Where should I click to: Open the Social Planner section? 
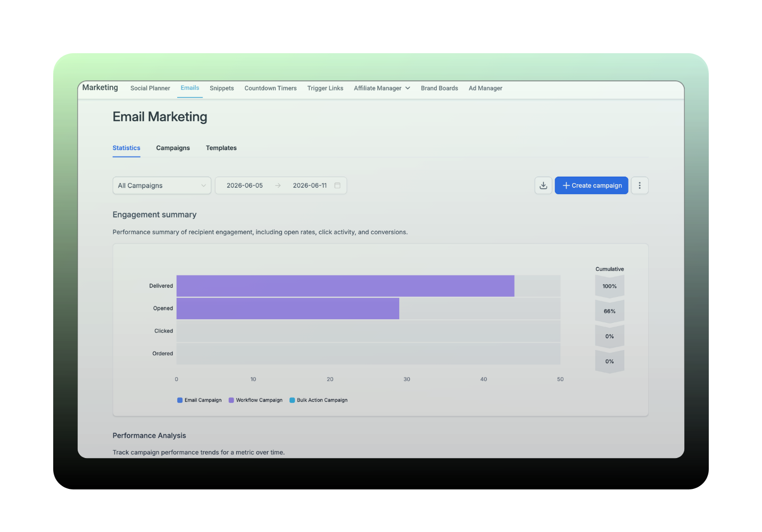pyautogui.click(x=150, y=88)
